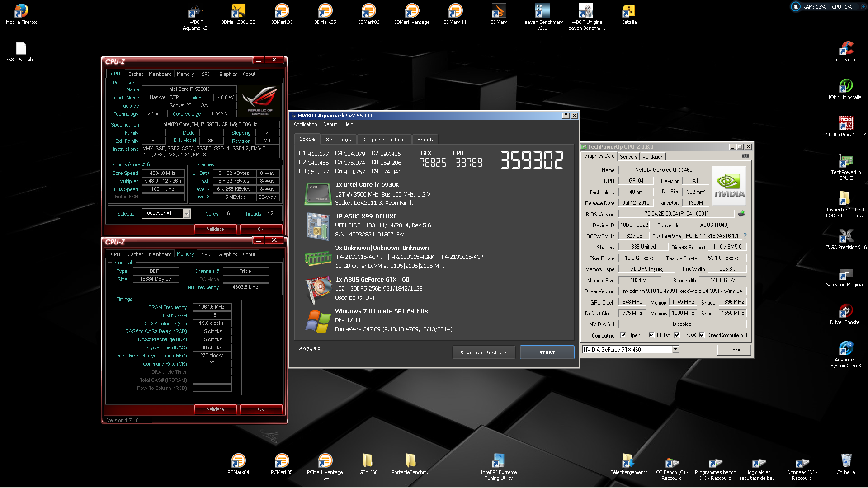Open PCMark04 desktop shortcut
This screenshot has height=488, width=868.
point(238,464)
